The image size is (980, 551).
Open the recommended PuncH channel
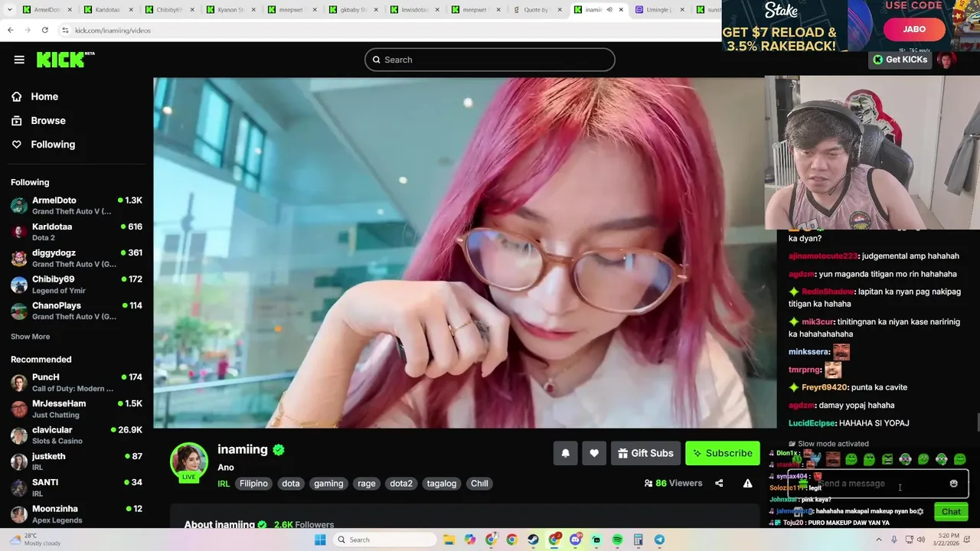pos(77,382)
